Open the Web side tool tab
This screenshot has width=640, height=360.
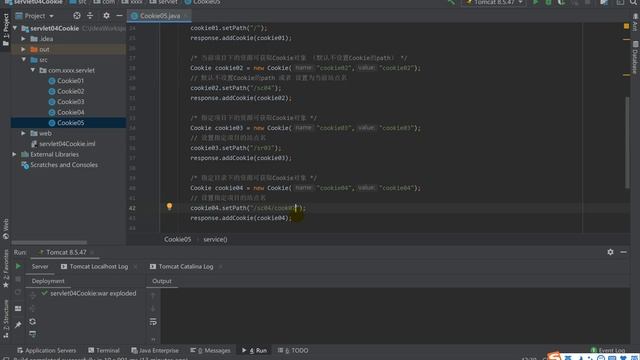point(5,229)
